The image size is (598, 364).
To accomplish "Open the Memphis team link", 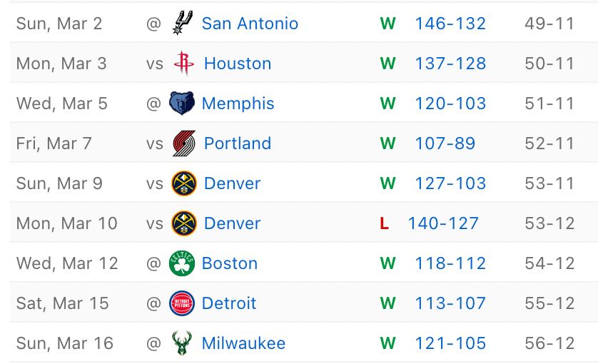I will 238,103.
